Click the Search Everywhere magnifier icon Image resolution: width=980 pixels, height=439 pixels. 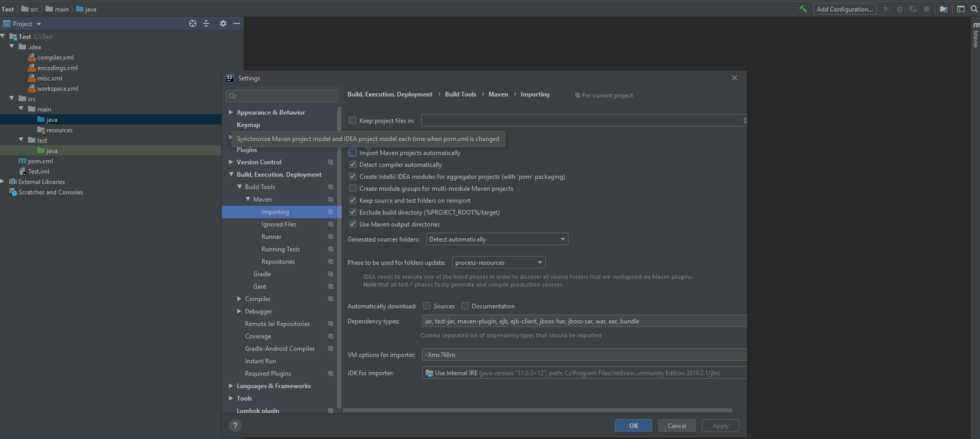[x=974, y=9]
